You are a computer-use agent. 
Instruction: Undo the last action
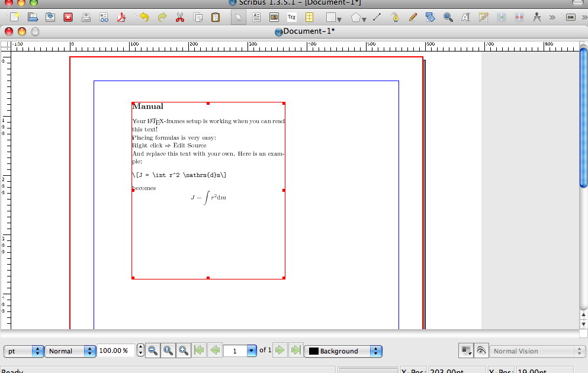(144, 17)
